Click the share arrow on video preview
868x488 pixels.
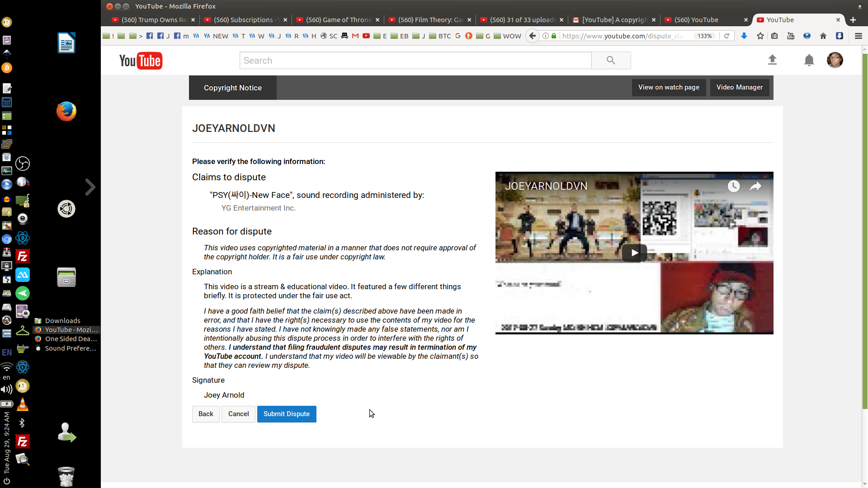[755, 186]
